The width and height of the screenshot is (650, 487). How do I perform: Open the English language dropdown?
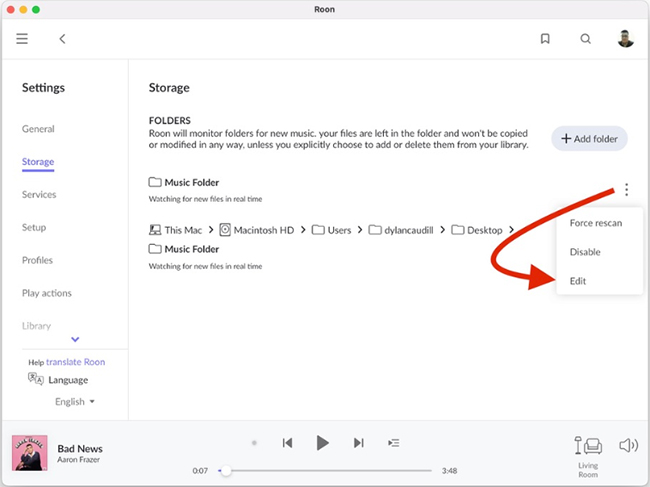[x=75, y=402]
